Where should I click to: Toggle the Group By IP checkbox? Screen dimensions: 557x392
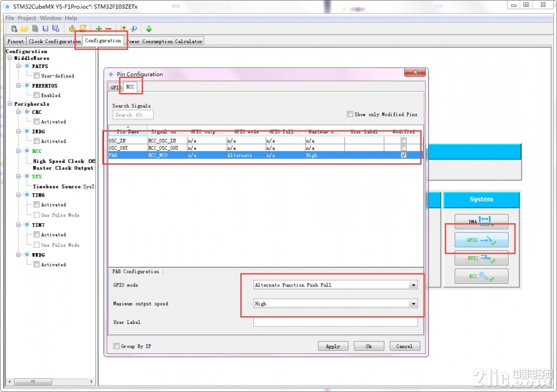116,346
